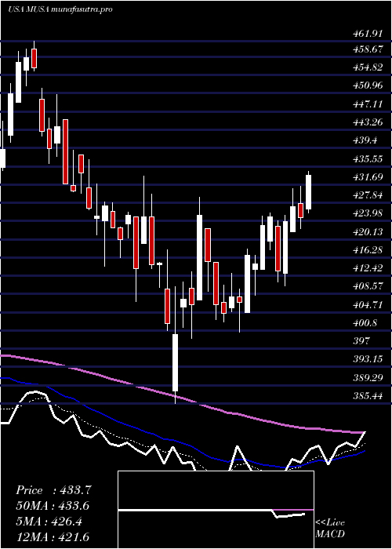The height and width of the screenshot is (549, 392).
Task: Click the 454.82 price level label
Action: 368,67
